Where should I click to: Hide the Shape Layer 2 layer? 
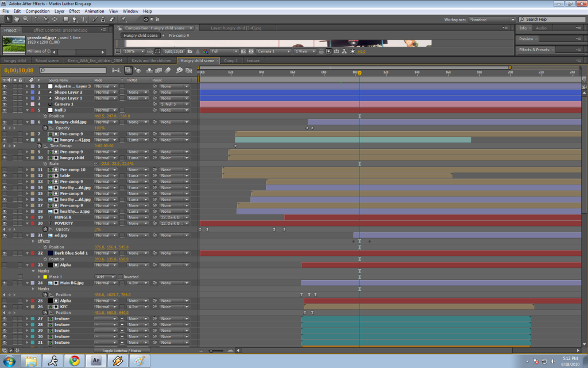point(5,92)
